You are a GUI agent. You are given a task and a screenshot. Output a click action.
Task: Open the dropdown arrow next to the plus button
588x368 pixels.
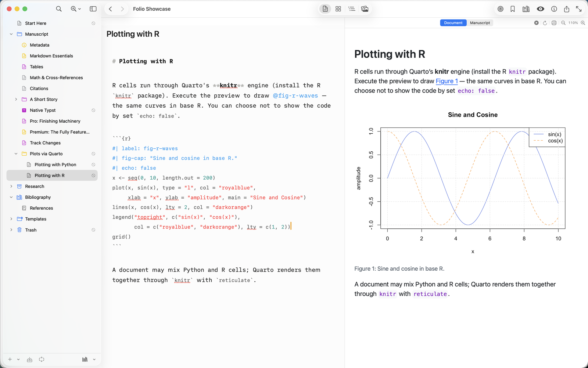click(18, 360)
